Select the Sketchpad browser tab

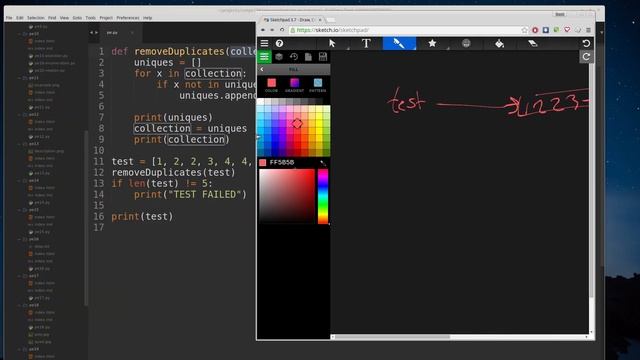290,20
